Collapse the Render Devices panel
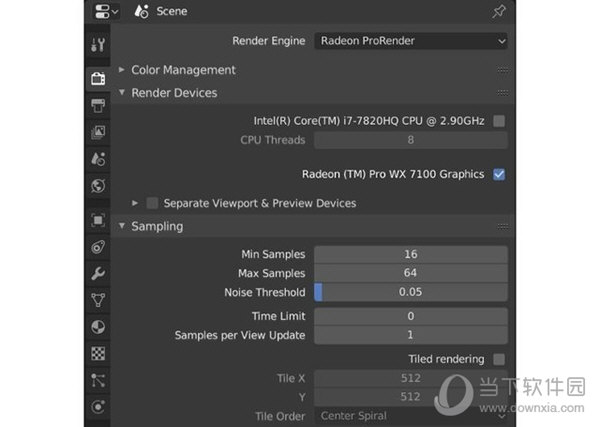The image size is (600, 427). (x=122, y=92)
